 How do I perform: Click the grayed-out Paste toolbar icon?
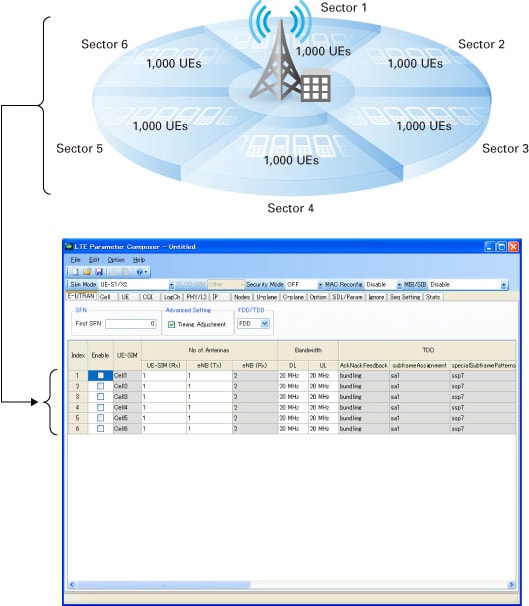pos(126,272)
